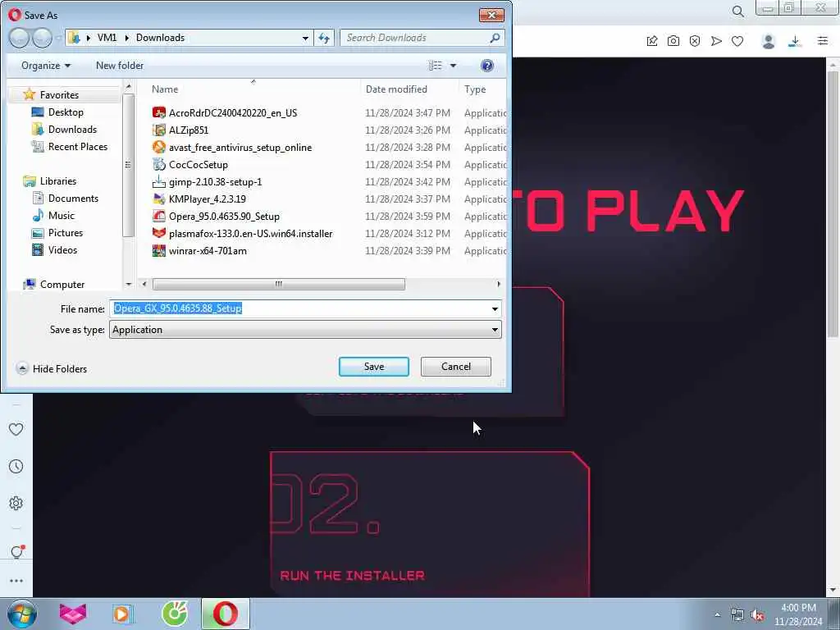Select avast_free_antivirus_setup_online file
This screenshot has width=840, height=630.
pos(240,148)
